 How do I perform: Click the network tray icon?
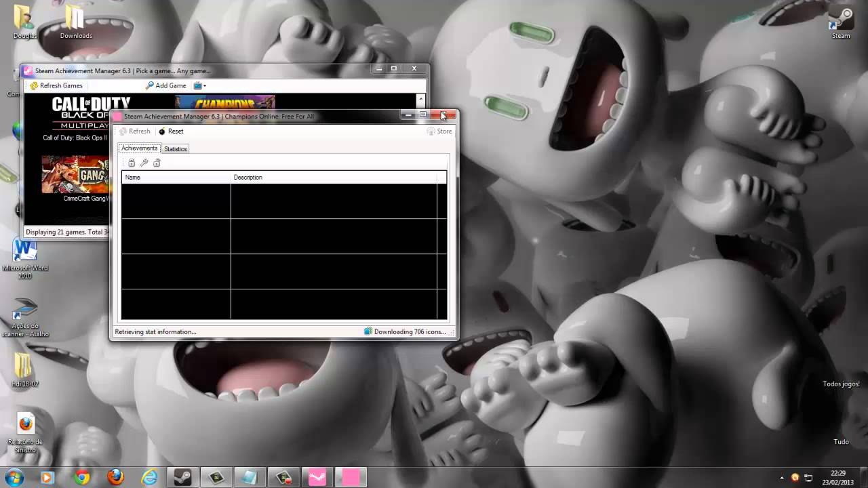pos(809,477)
